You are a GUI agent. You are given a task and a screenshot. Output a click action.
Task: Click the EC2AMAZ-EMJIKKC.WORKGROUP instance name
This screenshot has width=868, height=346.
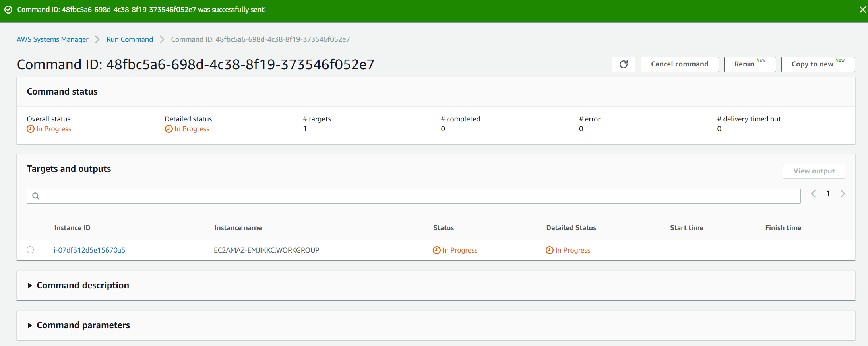[267, 250]
